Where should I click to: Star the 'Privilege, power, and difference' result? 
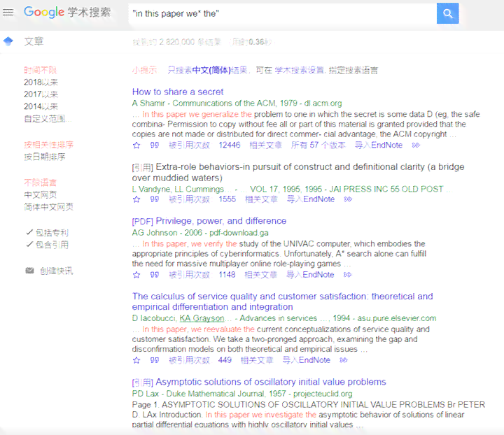pos(136,275)
